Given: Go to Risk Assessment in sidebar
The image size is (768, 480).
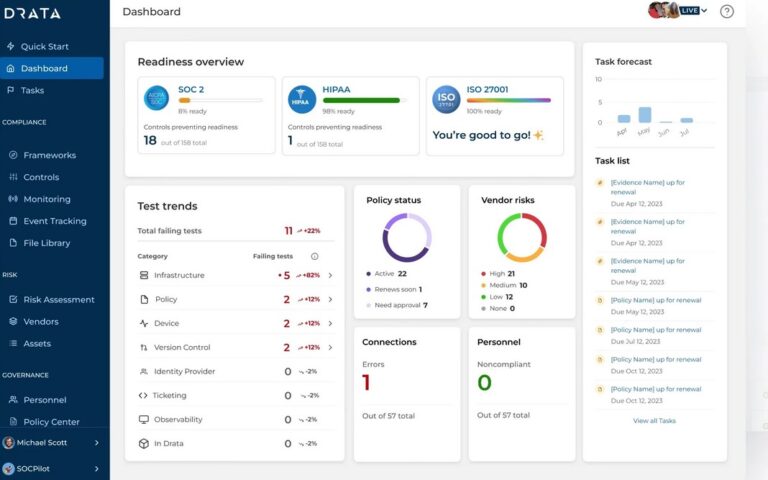Looking at the screenshot, I should click(x=58, y=299).
